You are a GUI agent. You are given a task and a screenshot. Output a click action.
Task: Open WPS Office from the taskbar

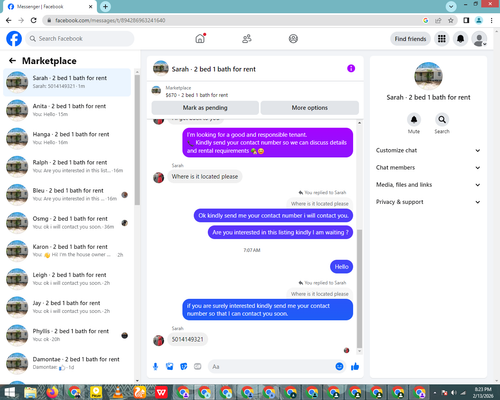161,393
